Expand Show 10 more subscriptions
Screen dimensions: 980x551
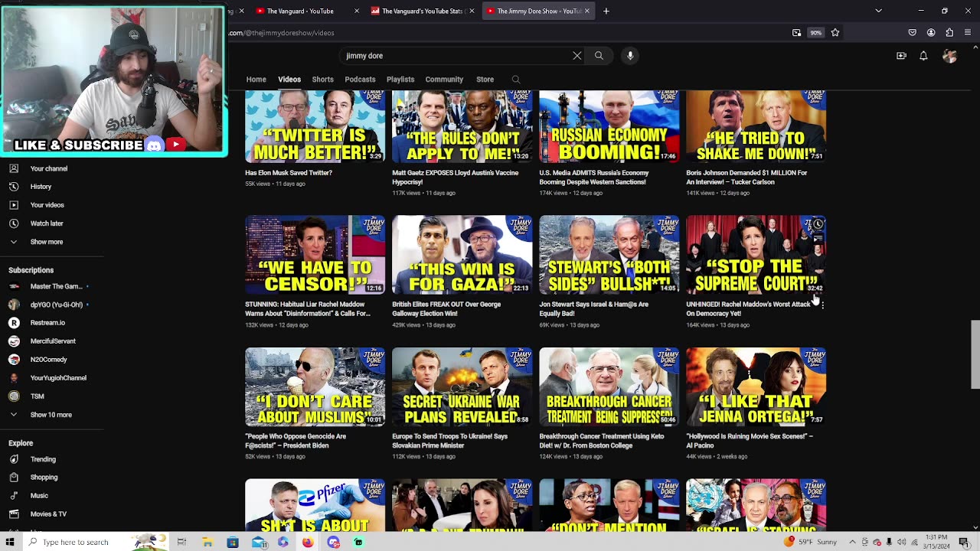[51, 415]
